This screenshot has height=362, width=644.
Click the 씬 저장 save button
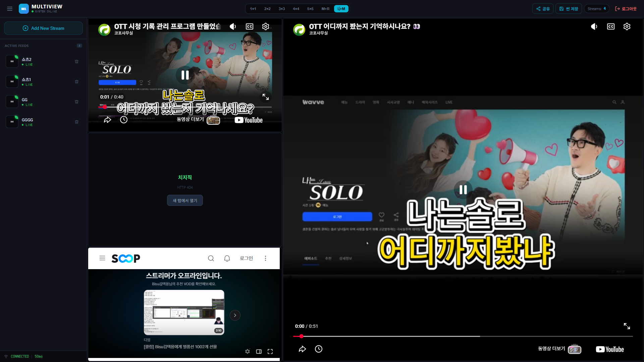(x=569, y=9)
